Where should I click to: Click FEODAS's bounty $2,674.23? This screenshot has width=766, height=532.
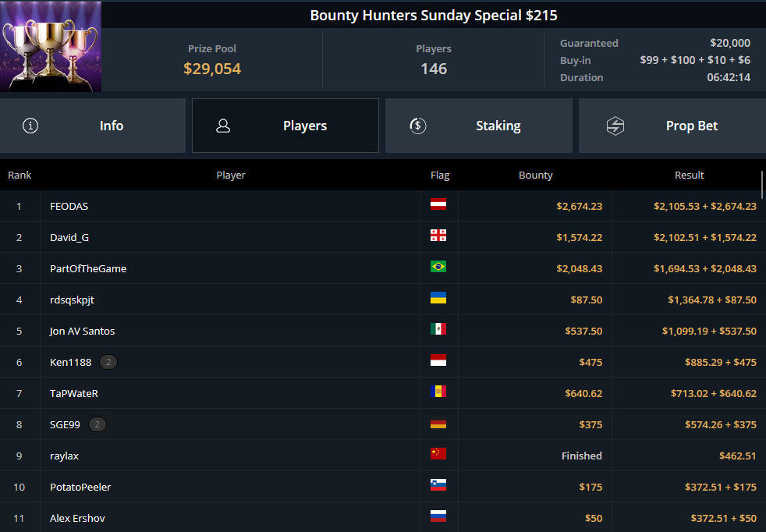point(580,206)
